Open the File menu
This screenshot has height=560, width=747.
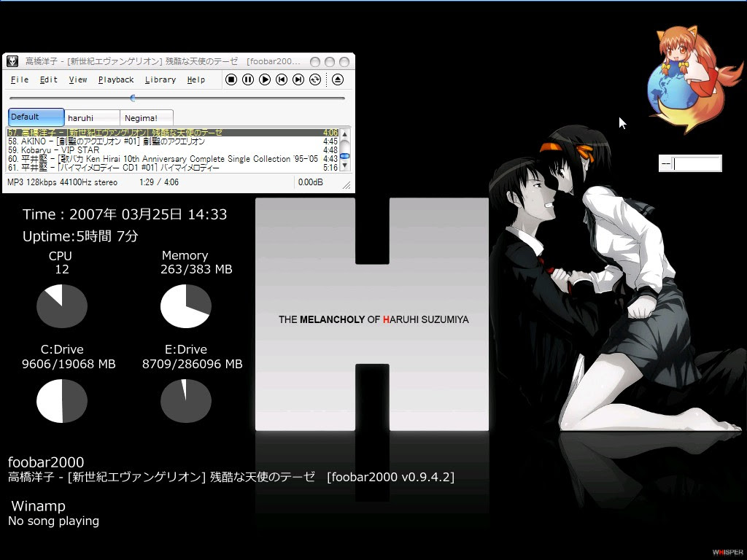pyautogui.click(x=20, y=79)
